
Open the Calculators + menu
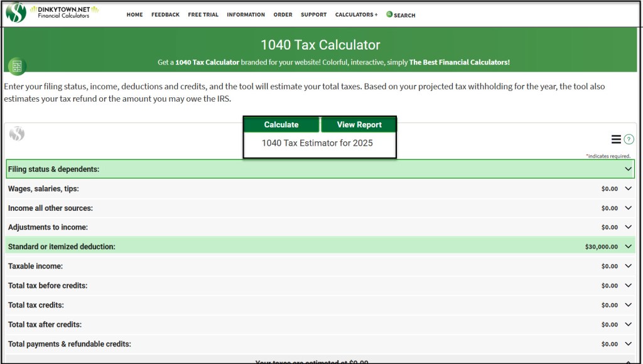click(x=356, y=14)
